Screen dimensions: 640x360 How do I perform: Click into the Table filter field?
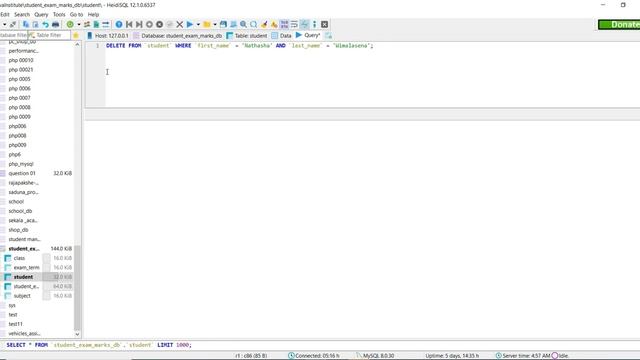49,36
